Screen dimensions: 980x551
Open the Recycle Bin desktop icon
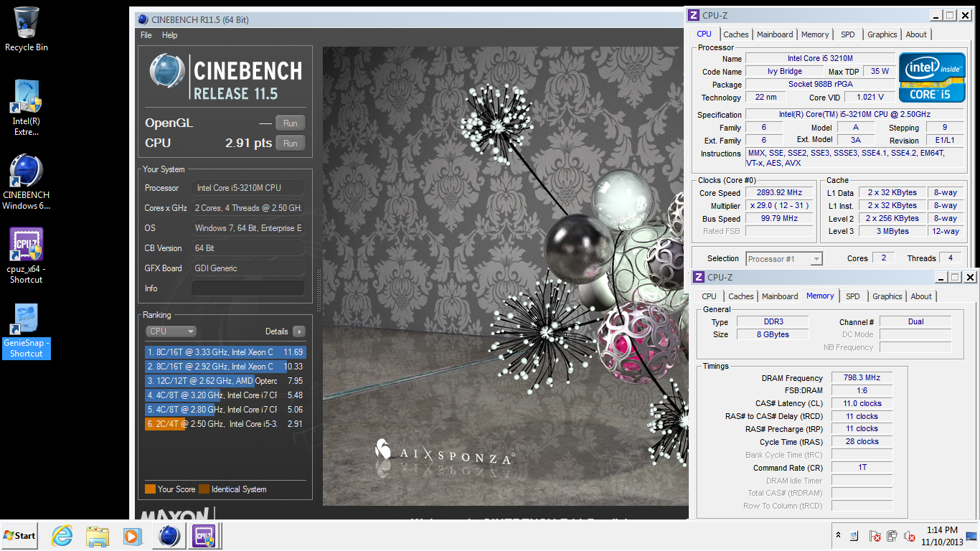coord(27,29)
